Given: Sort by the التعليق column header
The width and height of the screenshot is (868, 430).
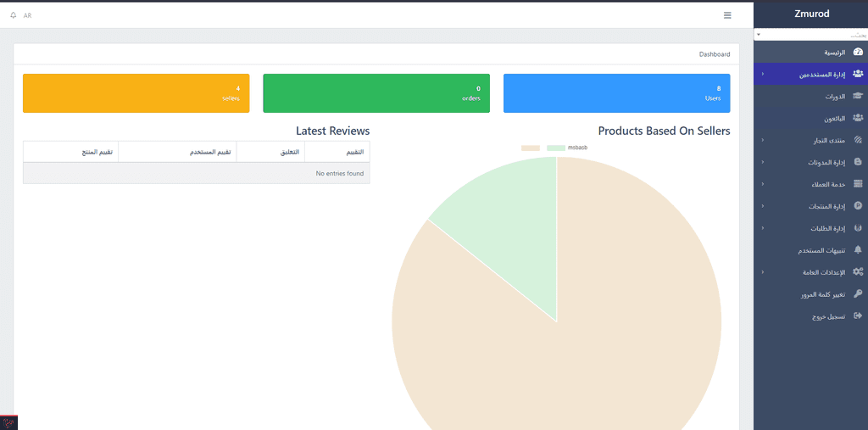Looking at the screenshot, I should tap(270, 152).
